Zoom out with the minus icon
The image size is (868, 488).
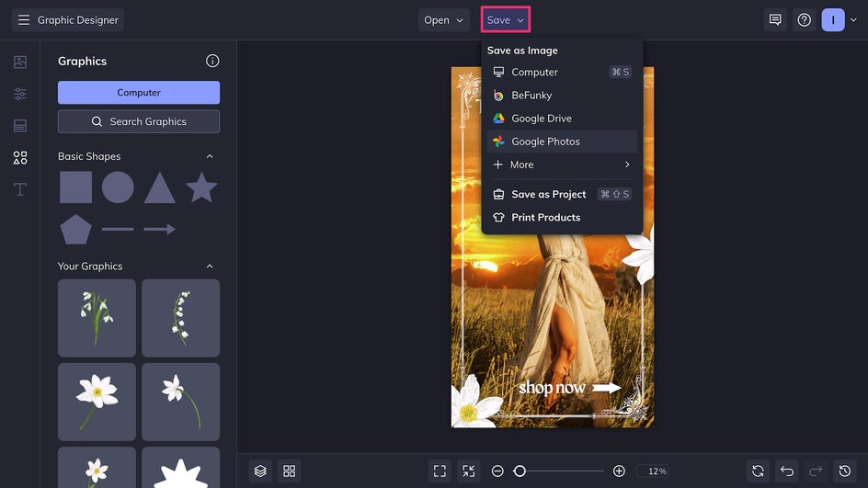(x=497, y=471)
